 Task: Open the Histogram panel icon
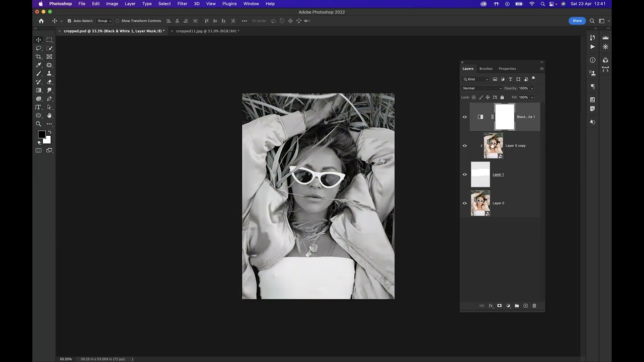(x=605, y=38)
